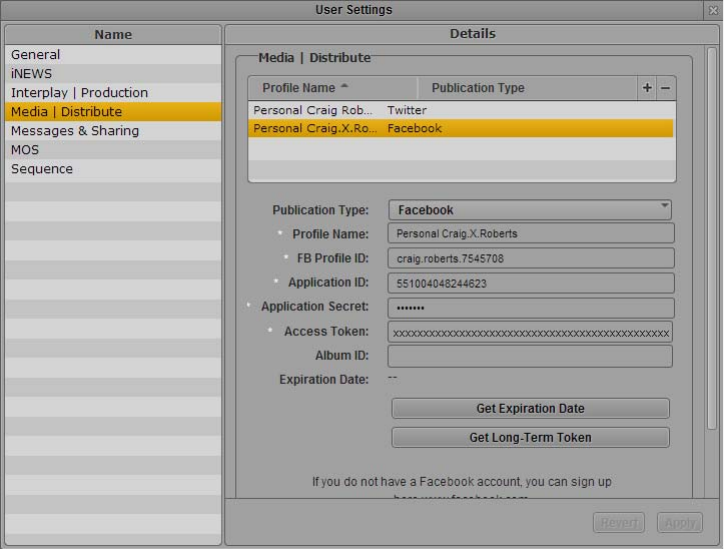Close the User Settings window

click(713, 10)
